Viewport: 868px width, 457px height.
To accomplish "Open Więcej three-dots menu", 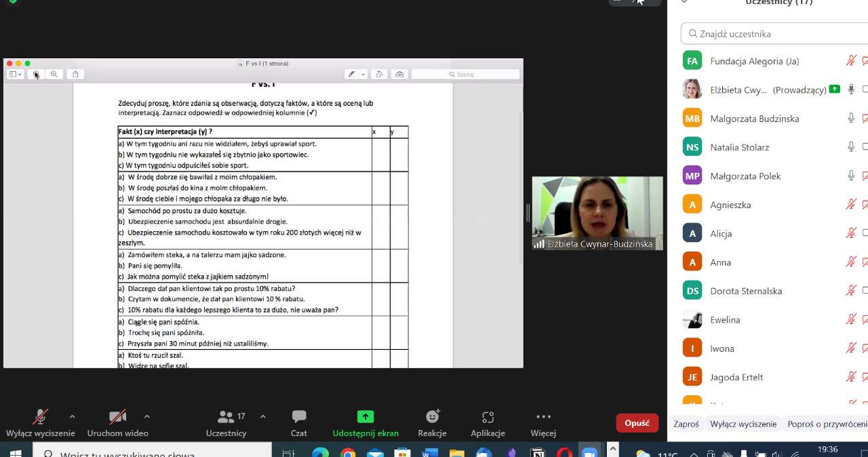I will tap(543, 416).
